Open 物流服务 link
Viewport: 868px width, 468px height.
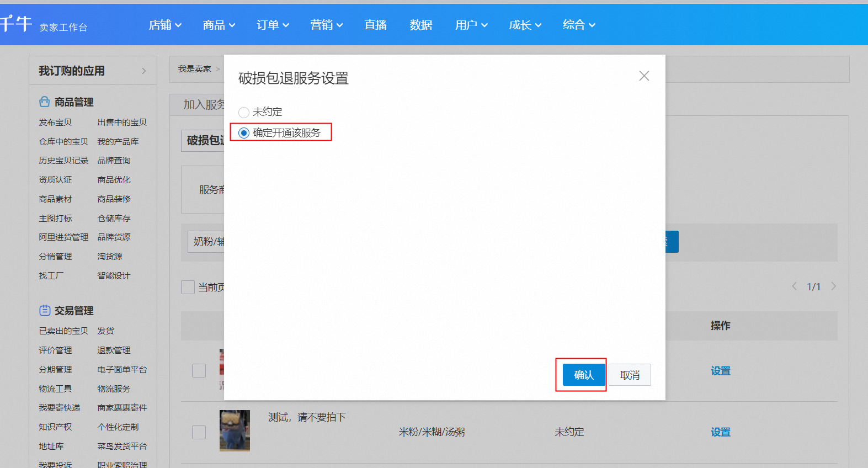(114, 389)
